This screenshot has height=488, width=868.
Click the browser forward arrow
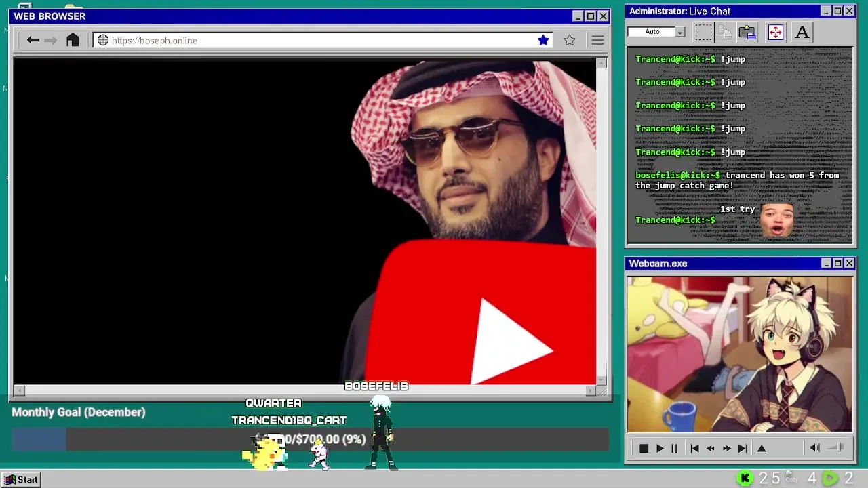(x=51, y=40)
